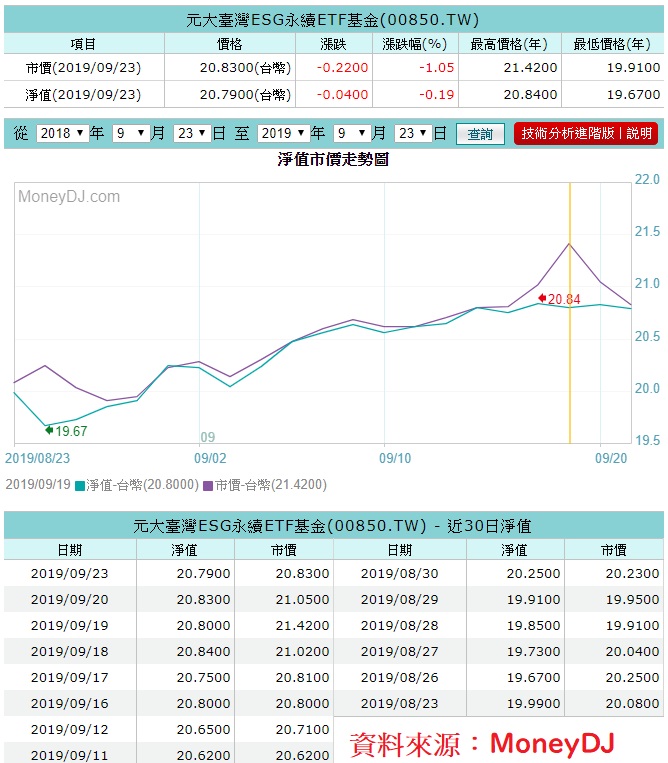Image resolution: width=668 pixels, height=763 pixels.
Task: Click the red 20.84 high-point marker on chart
Action: click(x=543, y=298)
